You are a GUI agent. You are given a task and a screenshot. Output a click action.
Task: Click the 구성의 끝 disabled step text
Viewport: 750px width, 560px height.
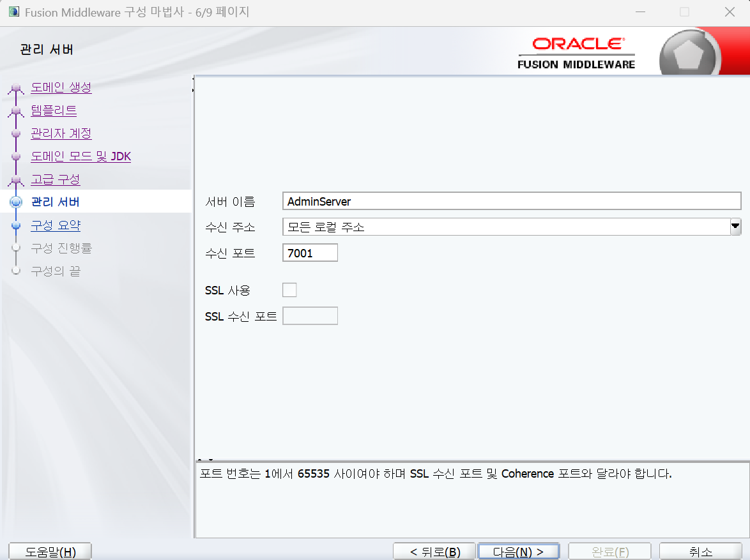[x=56, y=271]
